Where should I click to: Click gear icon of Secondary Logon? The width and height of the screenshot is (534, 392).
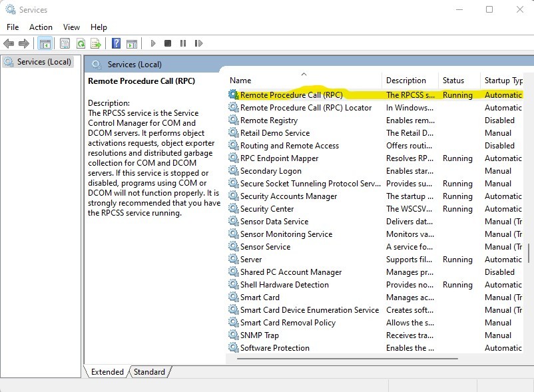coord(233,171)
